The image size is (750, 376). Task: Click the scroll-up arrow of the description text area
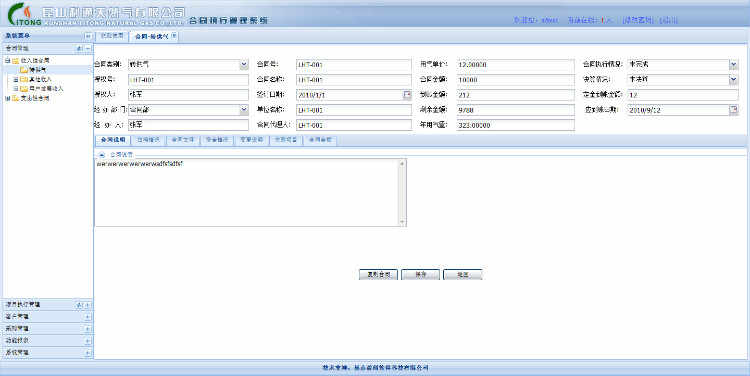coord(402,164)
